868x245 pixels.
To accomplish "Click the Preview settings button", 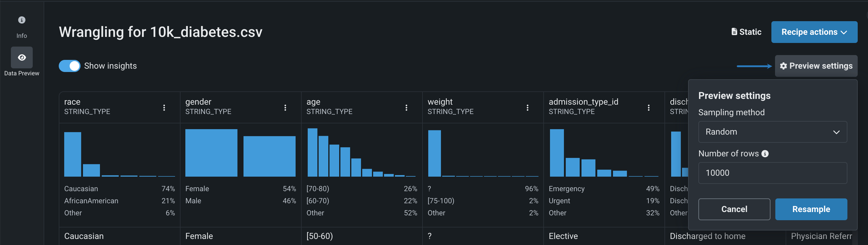I will [816, 66].
